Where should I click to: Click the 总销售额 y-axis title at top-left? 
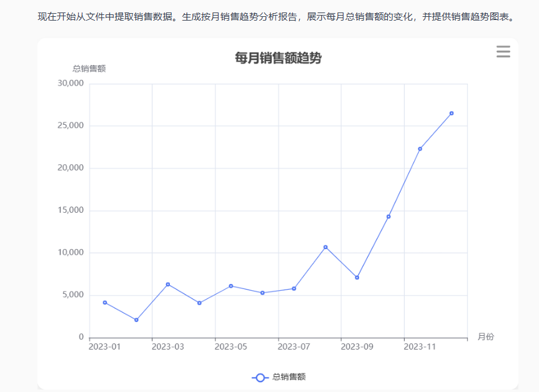[89, 69]
